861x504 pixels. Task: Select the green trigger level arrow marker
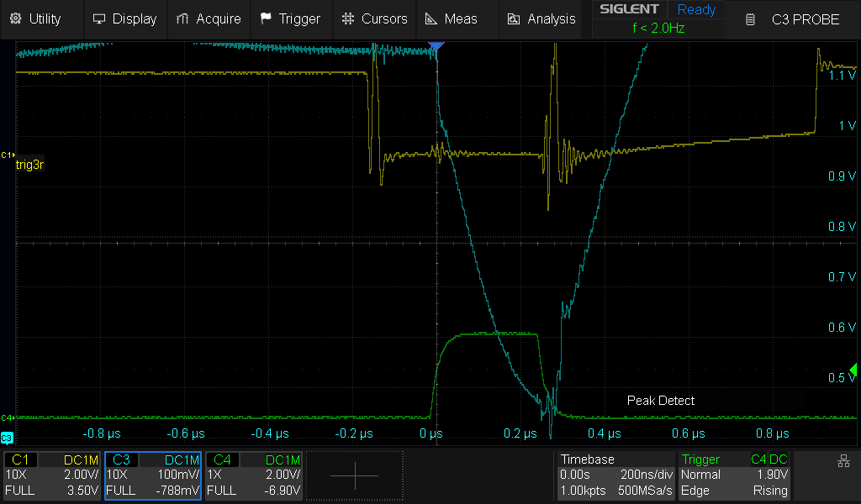point(853,370)
